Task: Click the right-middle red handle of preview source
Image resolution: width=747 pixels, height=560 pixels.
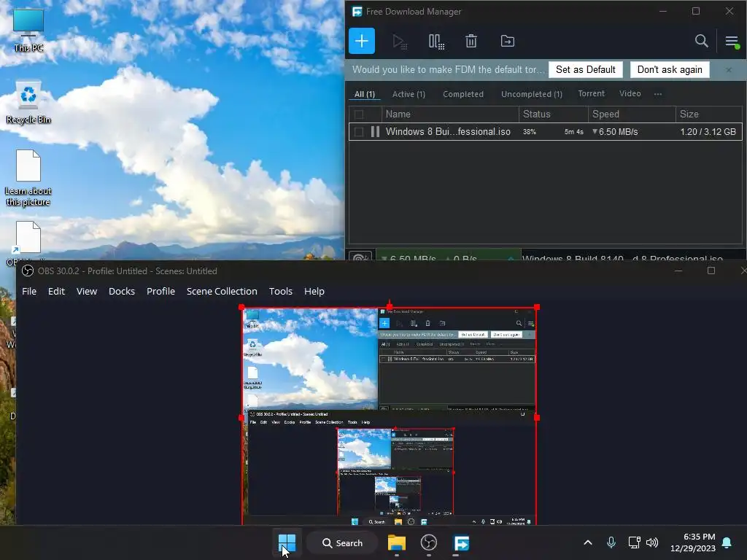Action: (537, 418)
